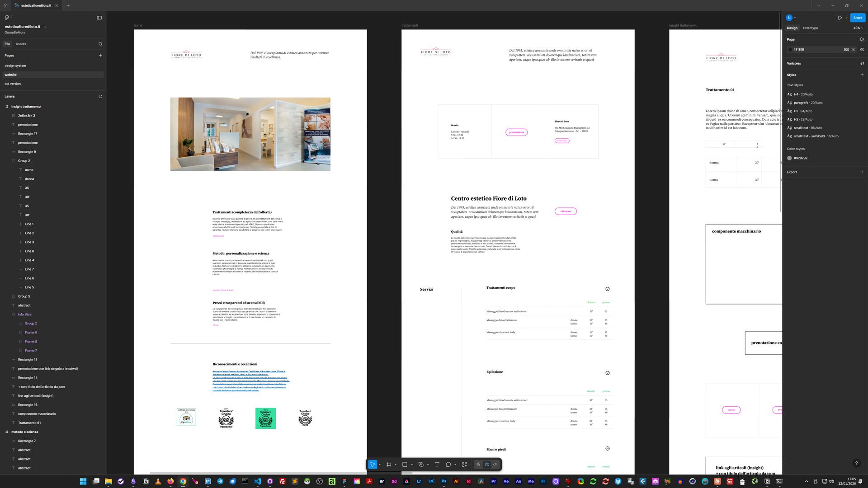Collapse the left sidebar with the panel toggle
This screenshot has width=868, height=488.
pyautogui.click(x=99, y=18)
